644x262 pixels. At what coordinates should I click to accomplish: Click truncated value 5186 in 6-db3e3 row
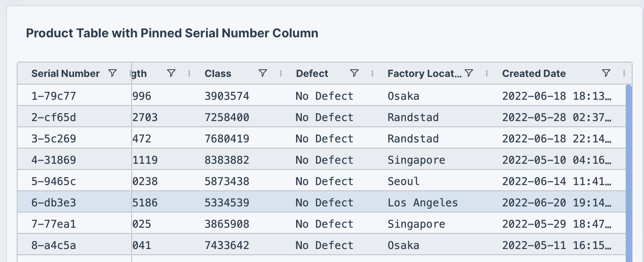click(x=145, y=203)
